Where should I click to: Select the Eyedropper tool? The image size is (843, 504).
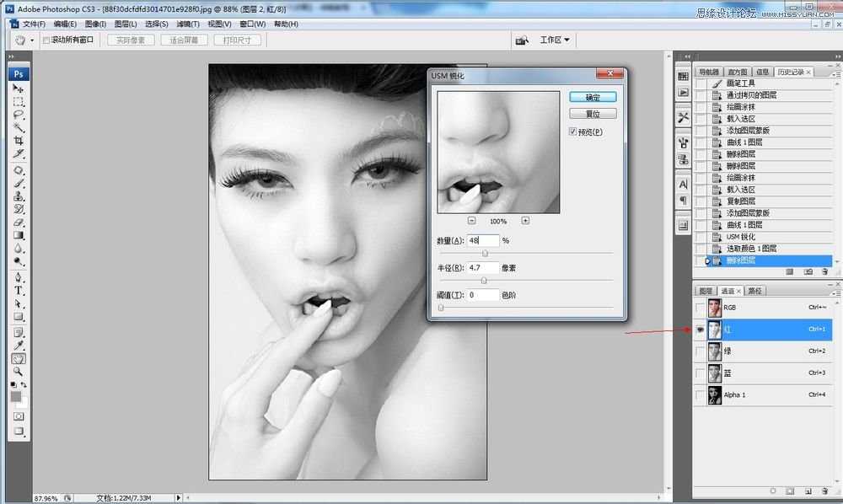click(x=19, y=346)
